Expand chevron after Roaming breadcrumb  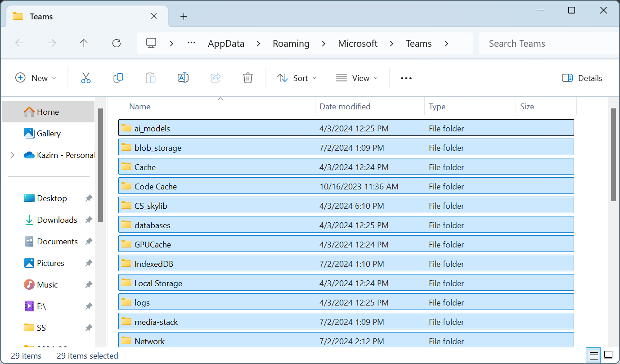coord(323,43)
